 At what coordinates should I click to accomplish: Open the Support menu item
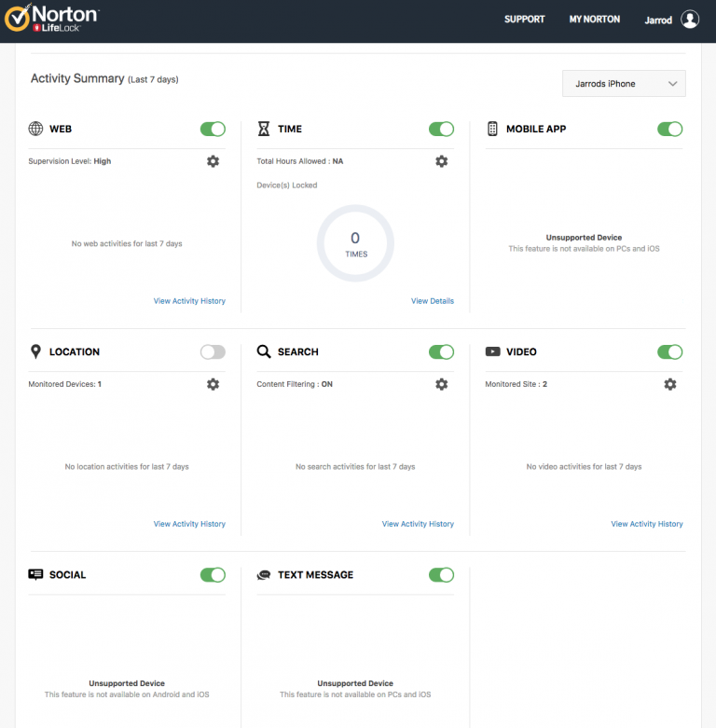click(x=524, y=20)
